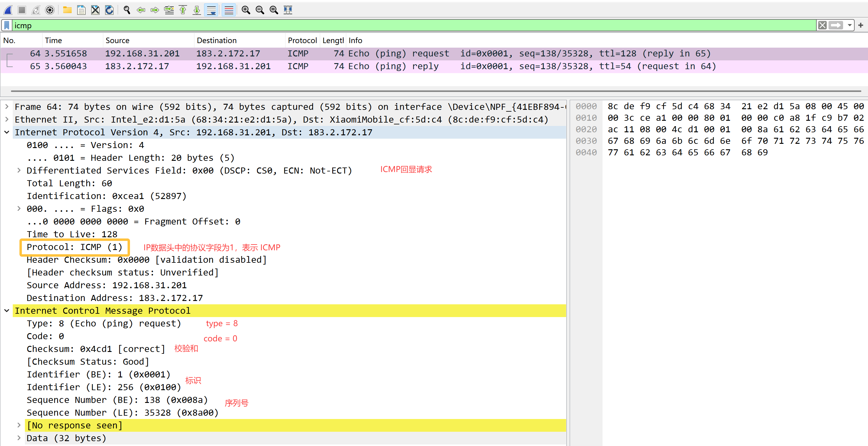868x446 pixels.
Task: Expand the Data (32 bytes) node
Action: [19, 438]
